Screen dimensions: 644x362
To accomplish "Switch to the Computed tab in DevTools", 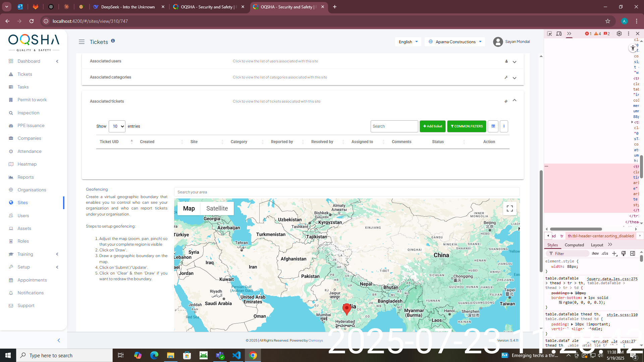I will (574, 245).
